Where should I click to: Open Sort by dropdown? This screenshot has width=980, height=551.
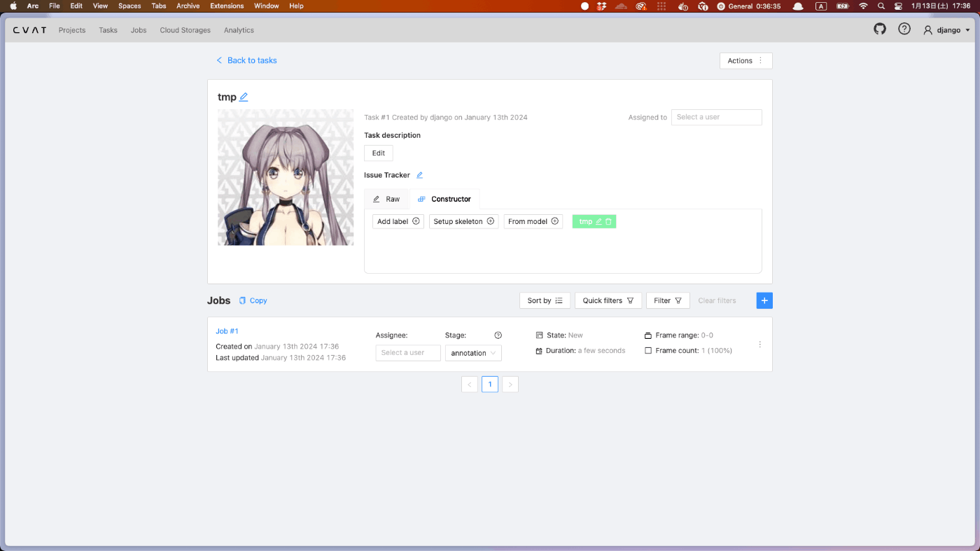[x=545, y=300]
